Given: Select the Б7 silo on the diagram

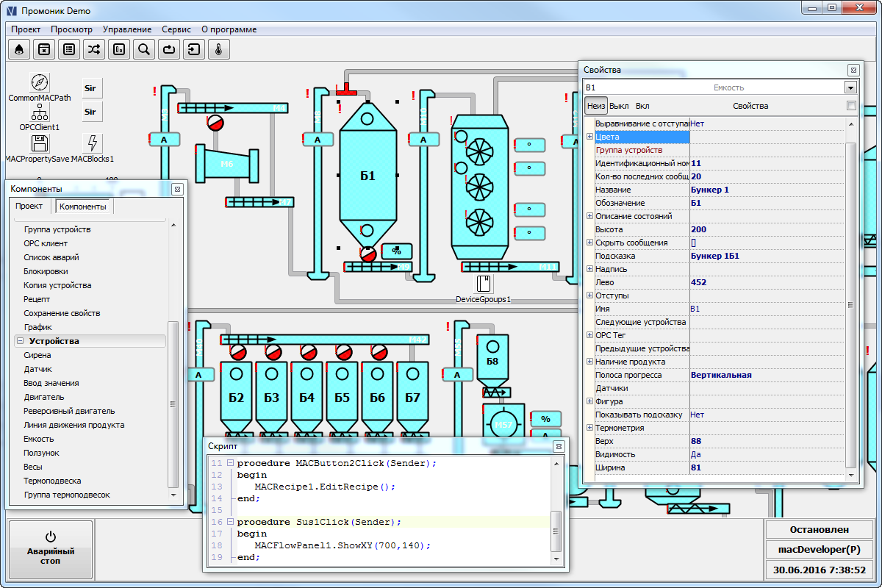Looking at the screenshot, I should click(x=412, y=398).
